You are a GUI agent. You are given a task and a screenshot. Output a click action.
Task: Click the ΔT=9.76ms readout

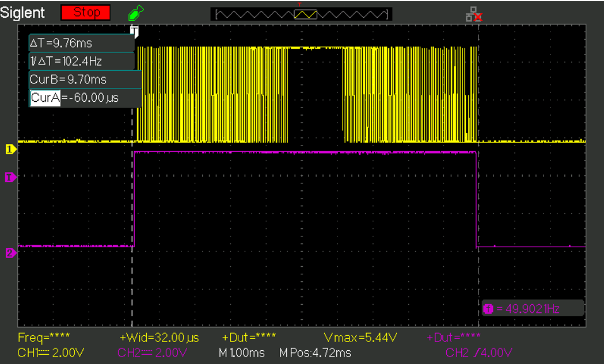point(82,43)
